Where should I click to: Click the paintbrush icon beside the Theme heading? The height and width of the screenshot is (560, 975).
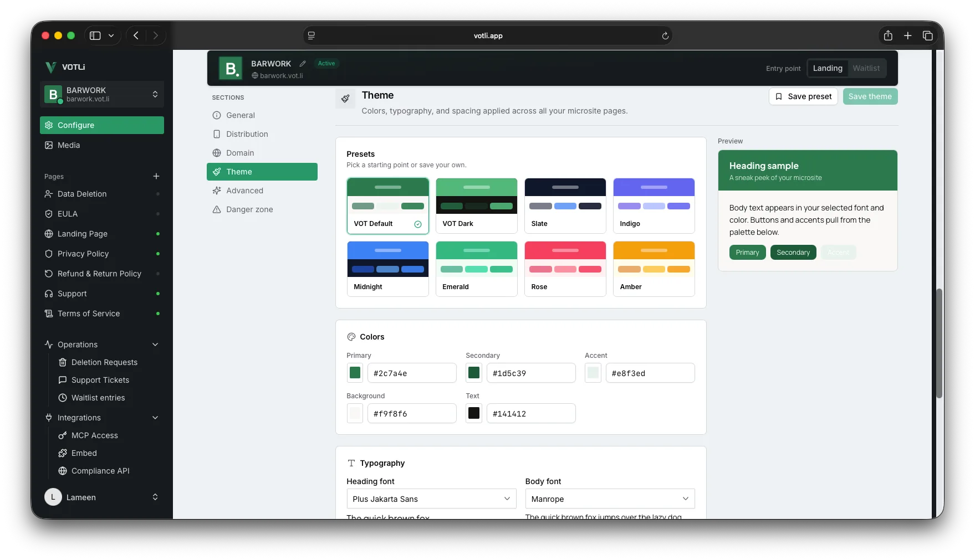point(345,99)
